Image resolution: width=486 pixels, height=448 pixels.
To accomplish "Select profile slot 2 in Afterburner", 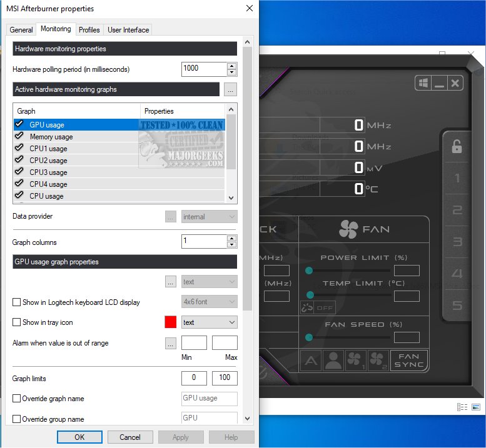I will point(457,210).
